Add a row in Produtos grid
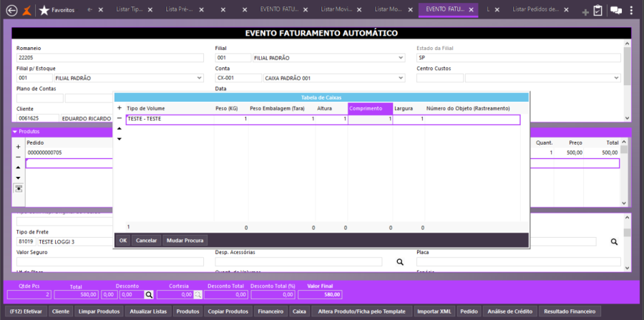Screen dimensions: 644x320 click(18, 147)
